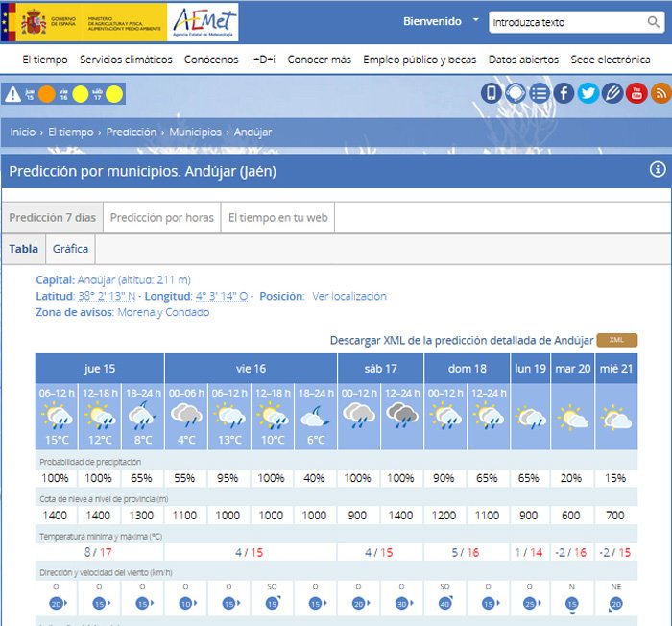
Task: Expand the Bienvenido language dropdown
Action: coord(475,20)
